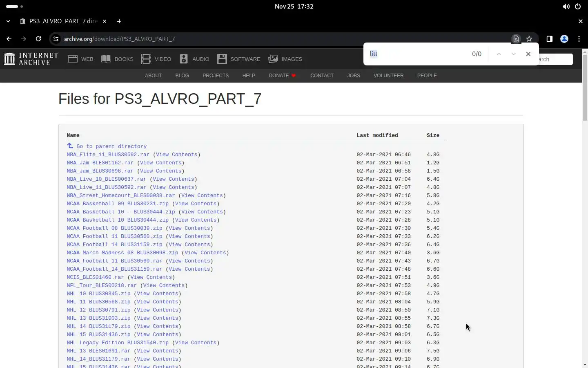View Contents of NFL_Tour_BLES00218.rar

click(x=164, y=285)
